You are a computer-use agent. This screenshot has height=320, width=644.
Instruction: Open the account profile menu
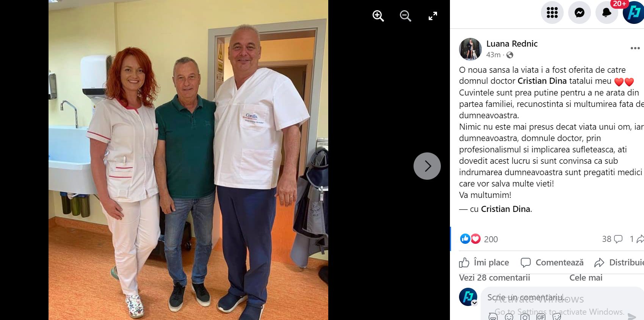pos(634,13)
